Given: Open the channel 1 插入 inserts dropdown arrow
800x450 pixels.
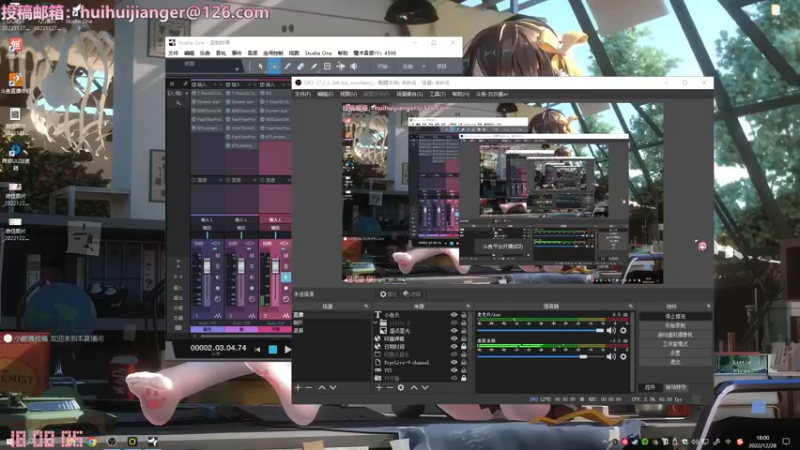Looking at the screenshot, I should coord(215,84).
